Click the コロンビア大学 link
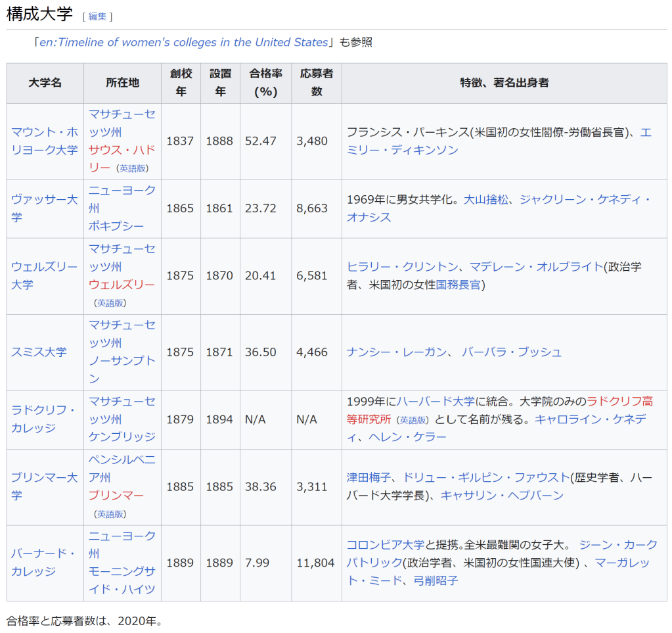The height and width of the screenshot is (633, 672). (x=386, y=544)
